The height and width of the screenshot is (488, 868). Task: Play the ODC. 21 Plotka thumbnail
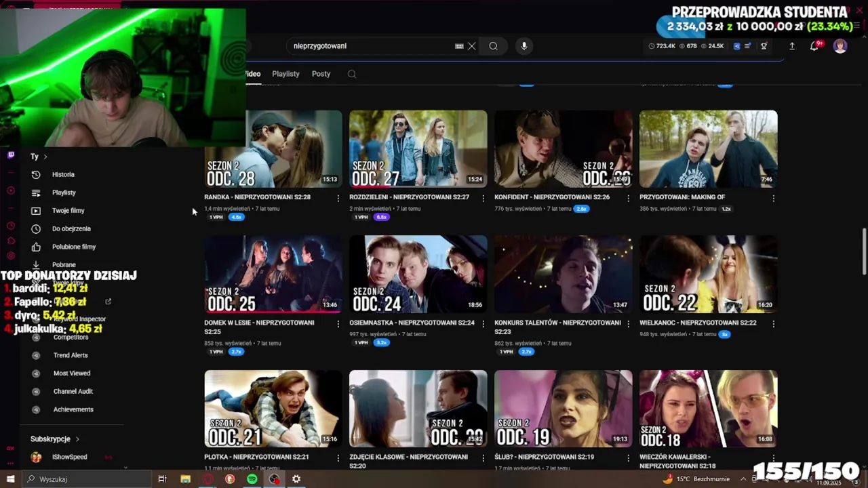(273, 409)
